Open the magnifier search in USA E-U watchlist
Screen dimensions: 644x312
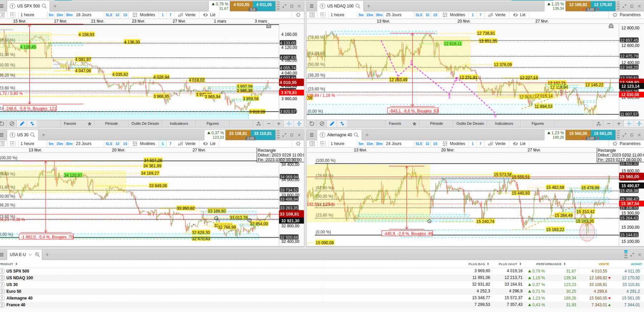[37, 254]
